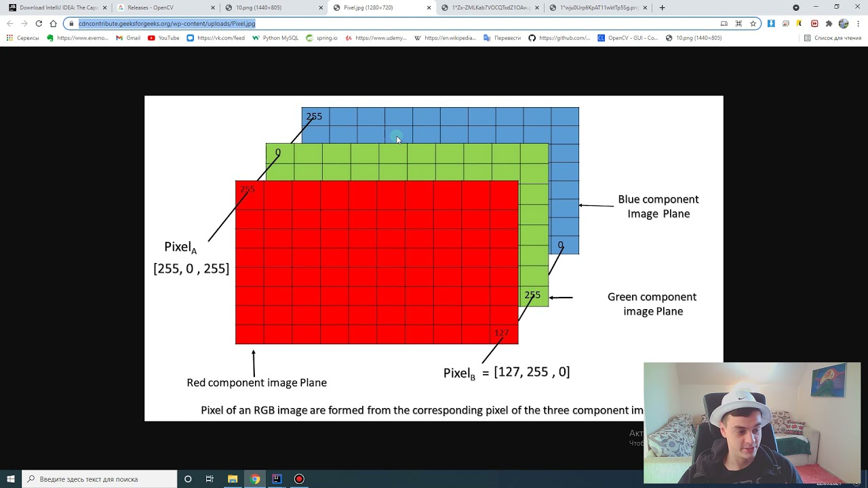Screen dimensions: 868x488
Task: Open the Gmail bookmark
Action: pos(128,38)
